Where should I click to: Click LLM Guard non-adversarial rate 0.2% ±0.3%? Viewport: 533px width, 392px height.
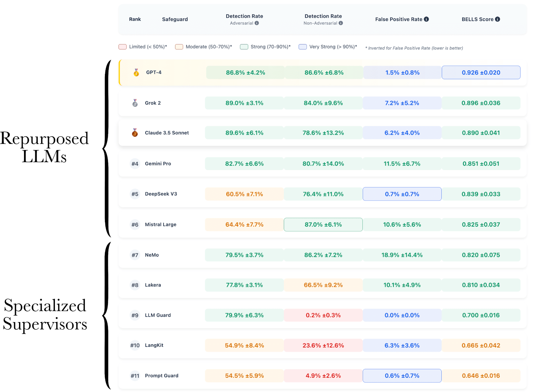tap(323, 315)
